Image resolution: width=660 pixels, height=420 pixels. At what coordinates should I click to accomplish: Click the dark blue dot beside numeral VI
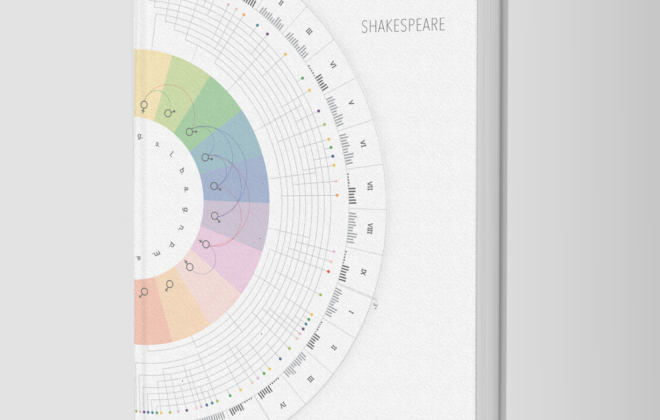pyautogui.click(x=333, y=156)
